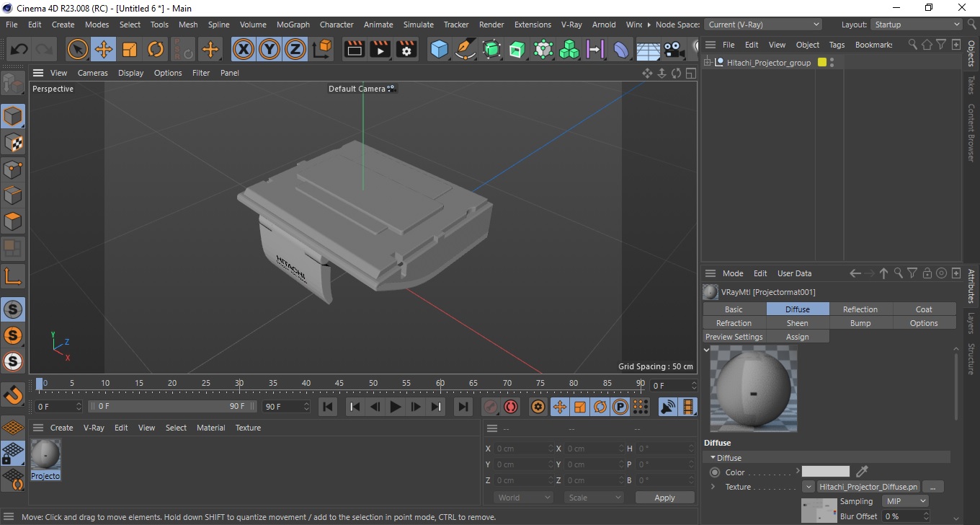Switch to Points mode
The height and width of the screenshot is (525, 980).
click(13, 169)
